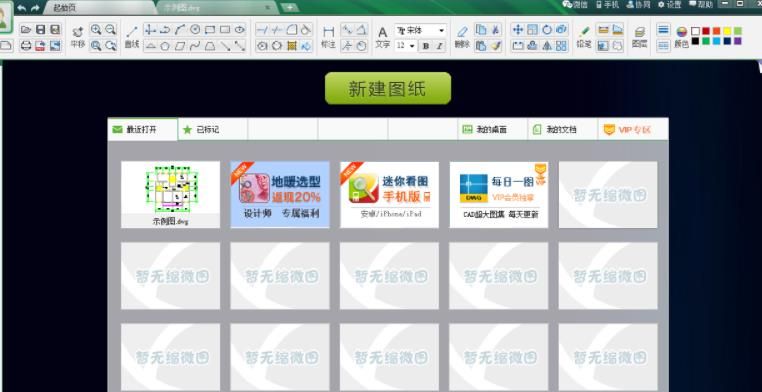Pick the purple color swatch

[738, 41]
